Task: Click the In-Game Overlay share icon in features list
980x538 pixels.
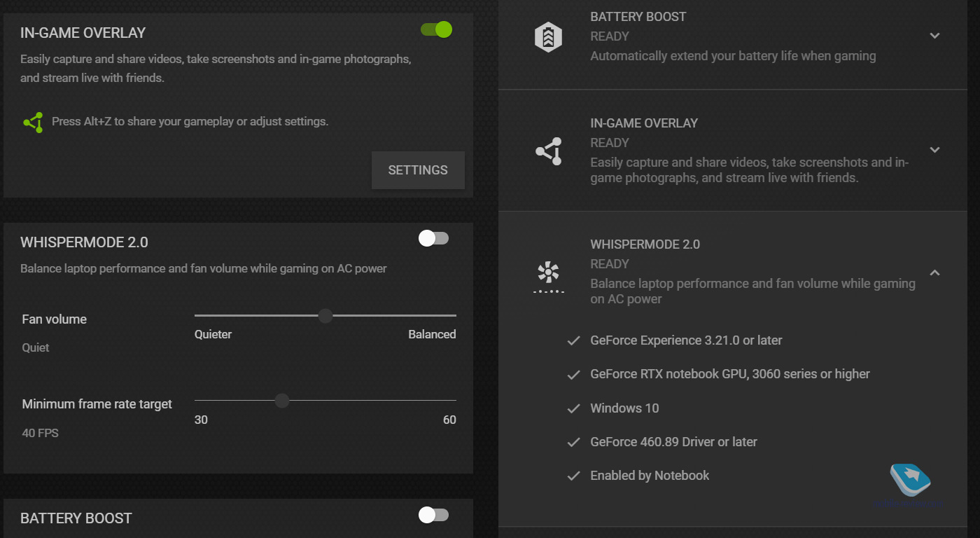Action: coord(548,151)
